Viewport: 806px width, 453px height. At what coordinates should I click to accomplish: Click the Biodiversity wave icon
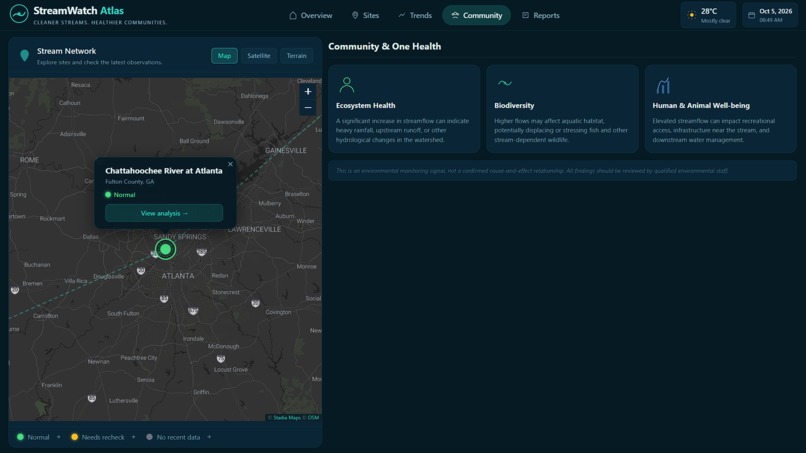tap(505, 83)
